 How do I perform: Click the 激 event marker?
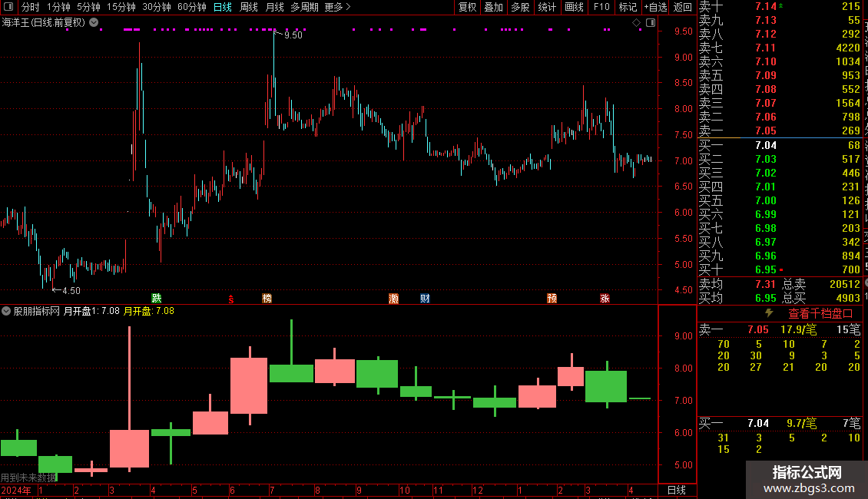click(x=393, y=298)
